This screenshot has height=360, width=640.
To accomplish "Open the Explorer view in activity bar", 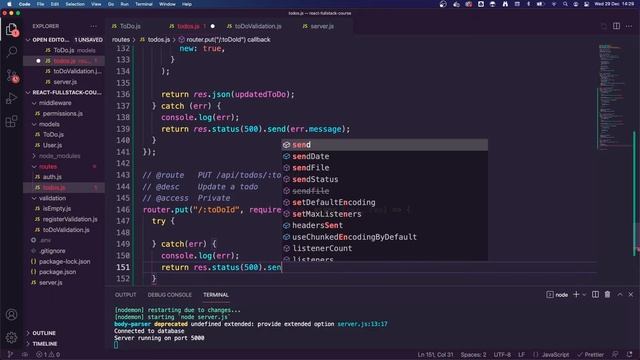I will (11, 30).
